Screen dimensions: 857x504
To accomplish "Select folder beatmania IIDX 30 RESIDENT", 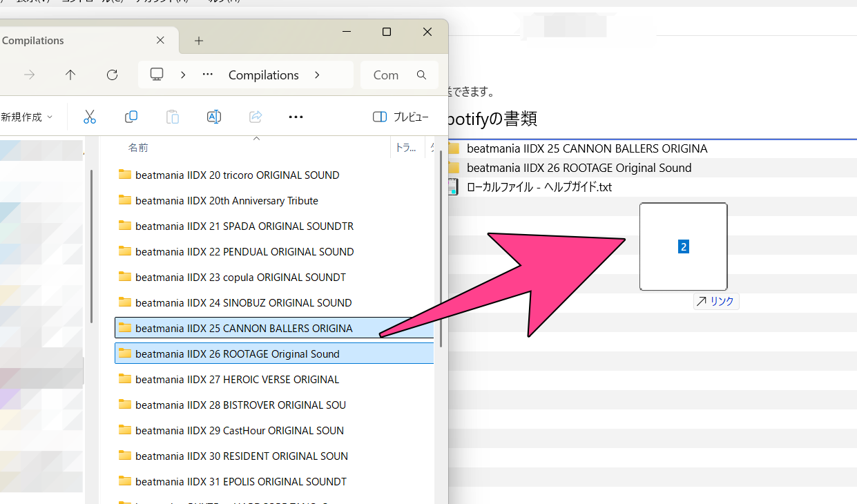I will (274, 456).
